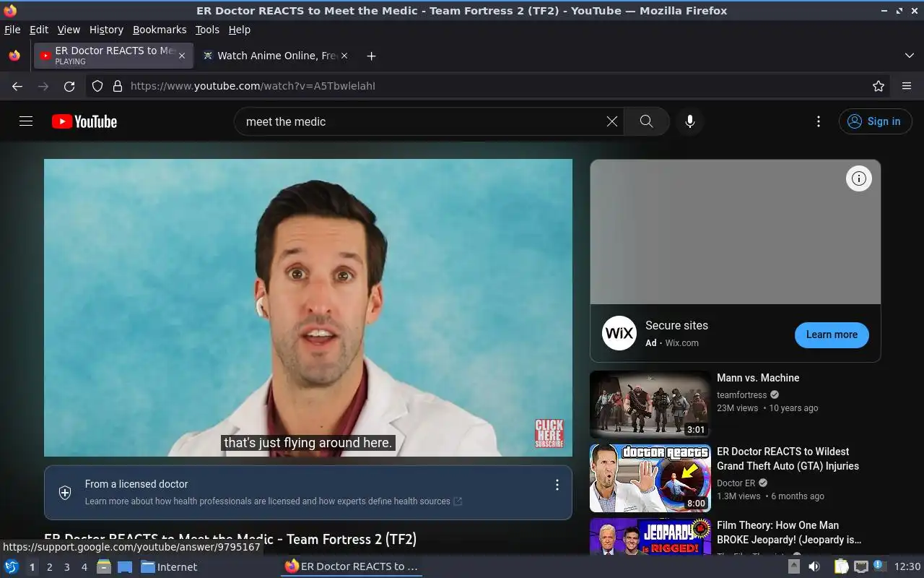View site security lock information
Image resolution: width=924 pixels, height=578 pixels.
tap(118, 86)
